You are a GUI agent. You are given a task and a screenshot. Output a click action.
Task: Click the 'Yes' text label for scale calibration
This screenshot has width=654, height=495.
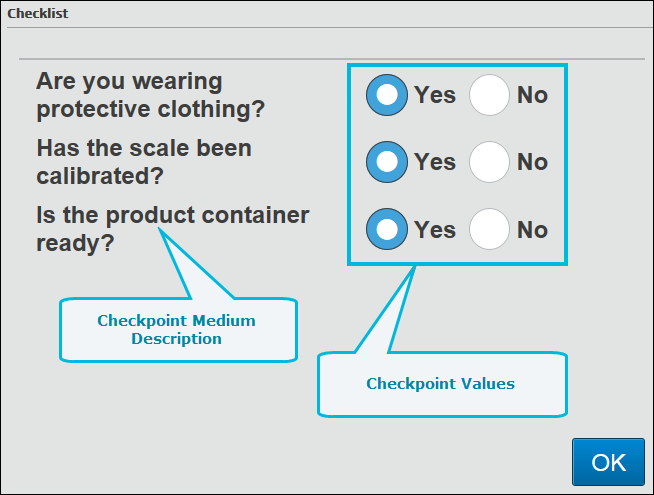(435, 162)
